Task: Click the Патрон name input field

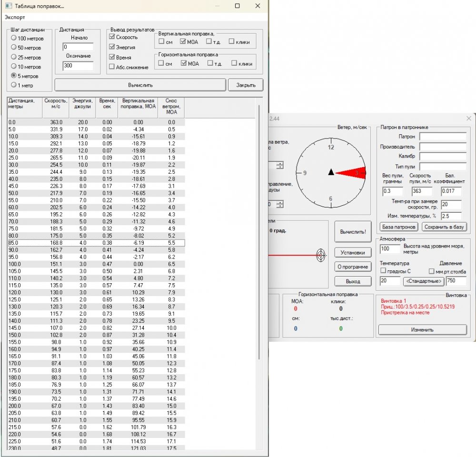Action: pos(443,137)
